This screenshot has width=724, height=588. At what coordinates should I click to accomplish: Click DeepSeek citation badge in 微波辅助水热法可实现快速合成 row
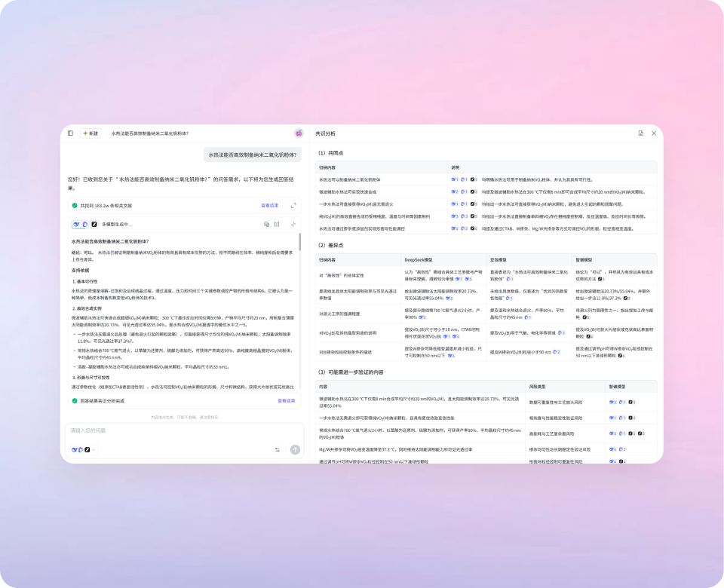click(x=455, y=191)
